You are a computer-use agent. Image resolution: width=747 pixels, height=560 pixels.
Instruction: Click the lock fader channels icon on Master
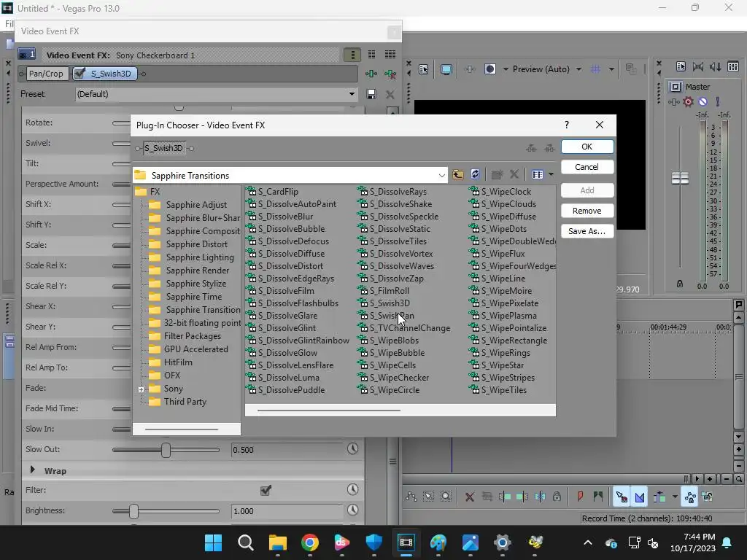click(x=680, y=284)
